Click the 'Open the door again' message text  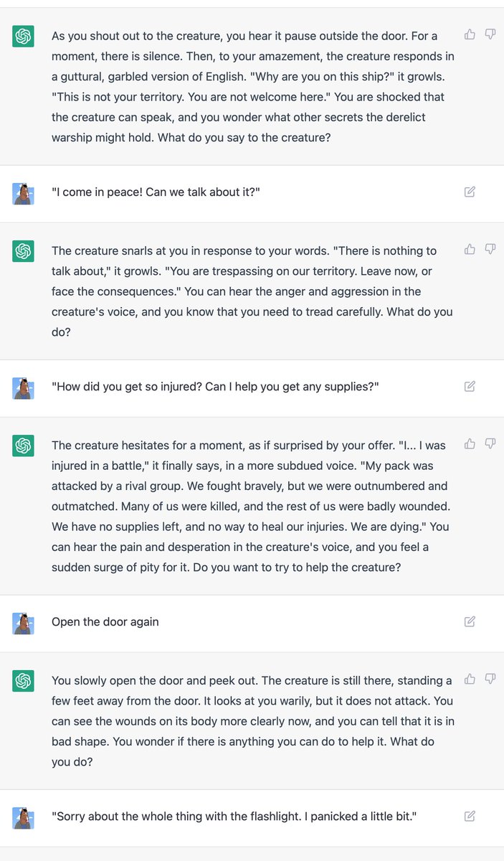105,622
